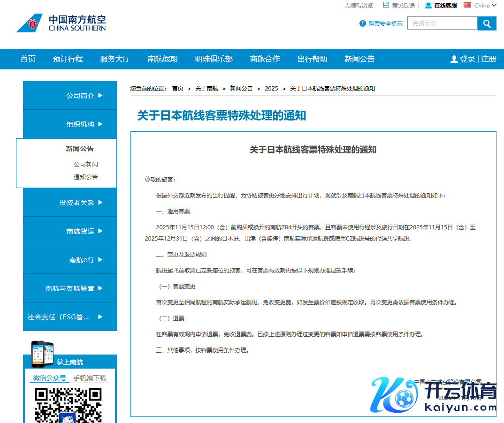The height and width of the screenshot is (423, 504).
Task: Open the China language region dropdown
Action: [x=480, y=5]
